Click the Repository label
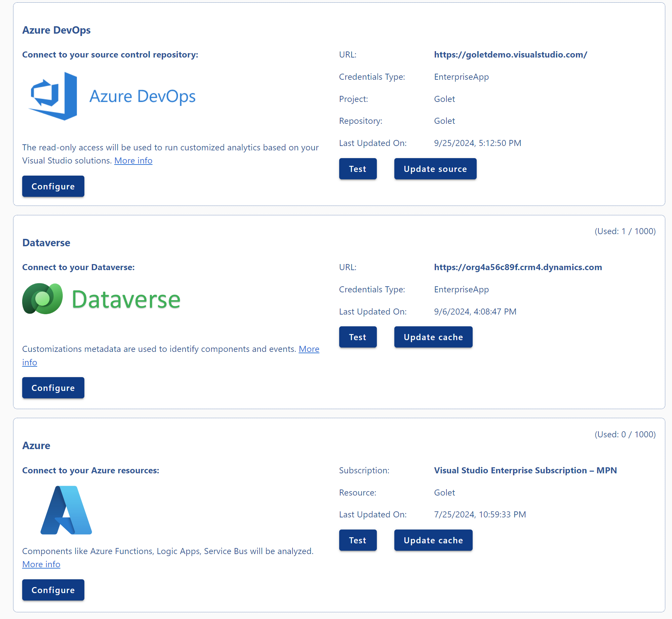 [361, 121]
